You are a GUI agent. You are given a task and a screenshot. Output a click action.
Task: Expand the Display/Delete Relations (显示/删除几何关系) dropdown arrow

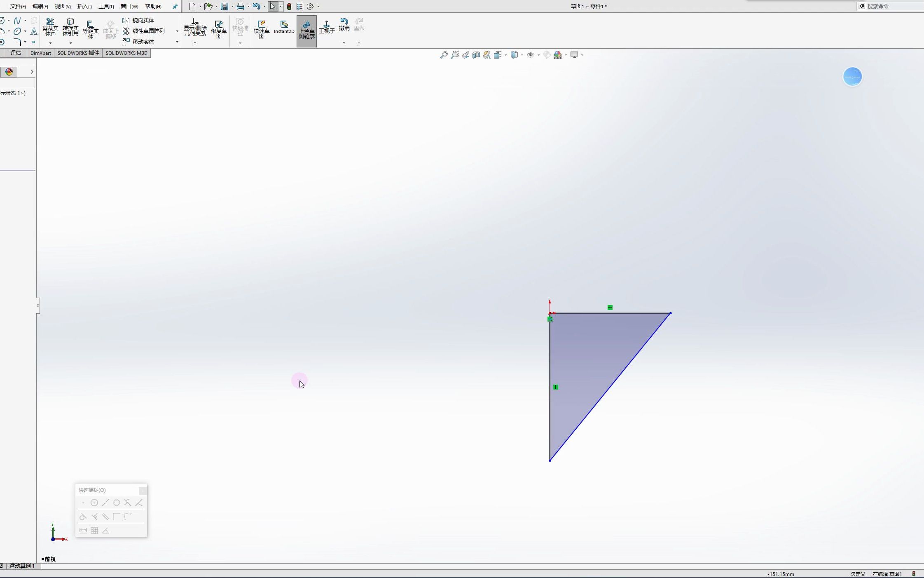tap(195, 43)
